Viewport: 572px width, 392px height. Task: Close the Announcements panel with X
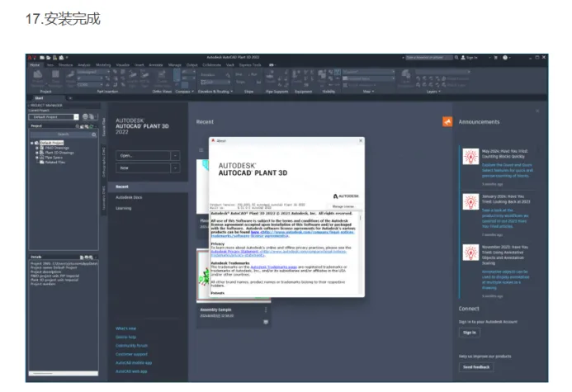tap(537, 111)
